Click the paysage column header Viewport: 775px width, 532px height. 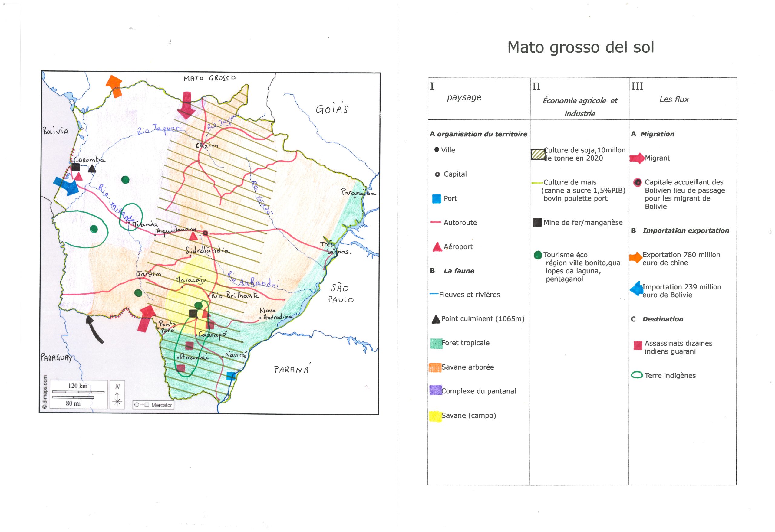click(x=464, y=97)
